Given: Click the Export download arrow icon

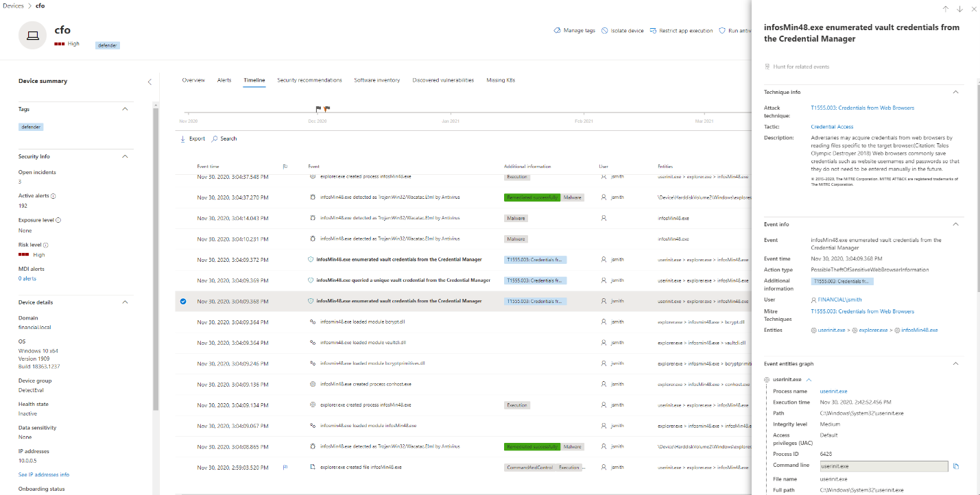Looking at the screenshot, I should pyautogui.click(x=182, y=138).
